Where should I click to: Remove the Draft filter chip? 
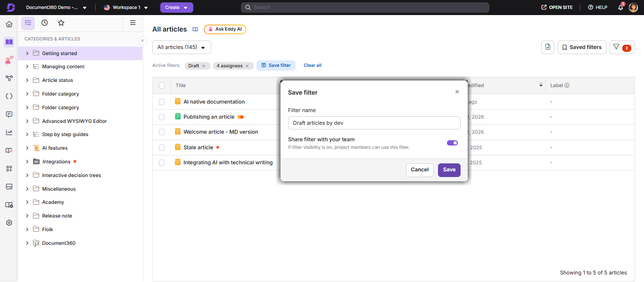(204, 66)
